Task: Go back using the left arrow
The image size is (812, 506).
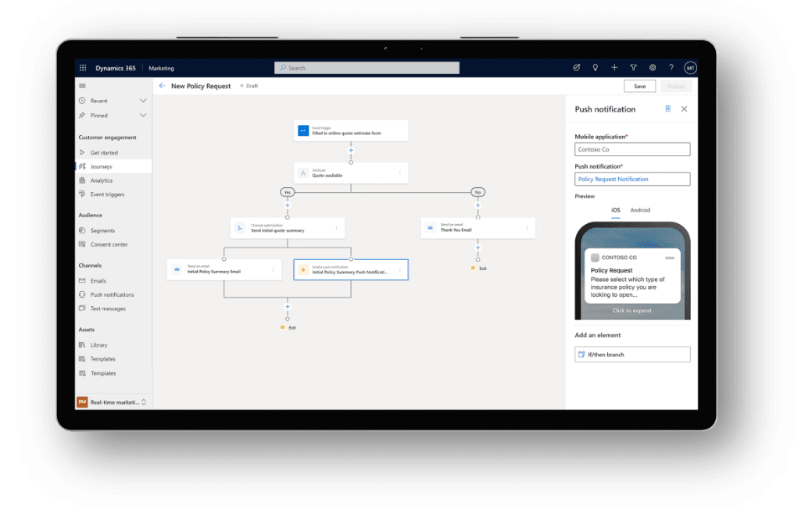Action: click(162, 86)
